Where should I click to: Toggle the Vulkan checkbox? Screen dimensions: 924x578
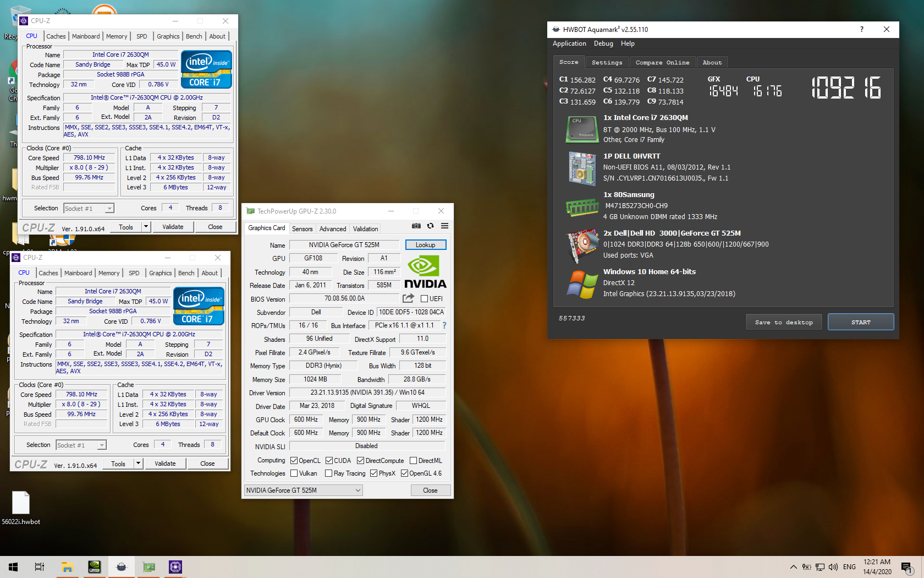click(294, 473)
